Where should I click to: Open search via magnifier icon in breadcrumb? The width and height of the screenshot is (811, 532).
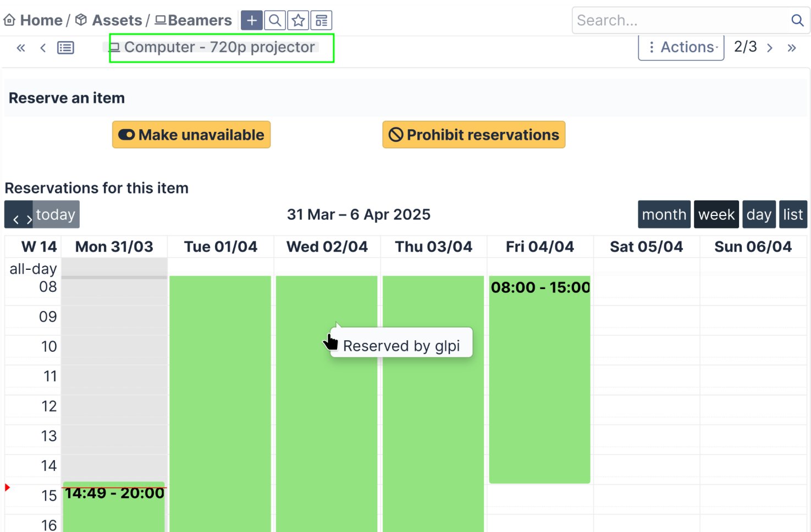275,21
